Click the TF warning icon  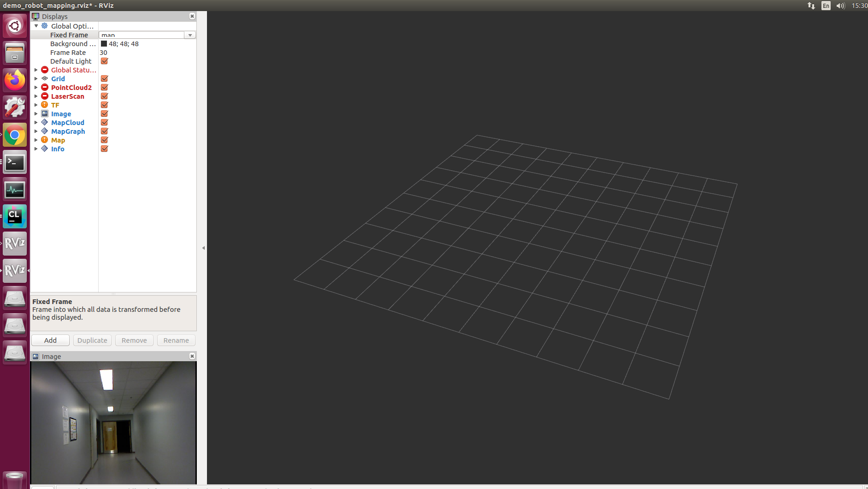click(44, 105)
